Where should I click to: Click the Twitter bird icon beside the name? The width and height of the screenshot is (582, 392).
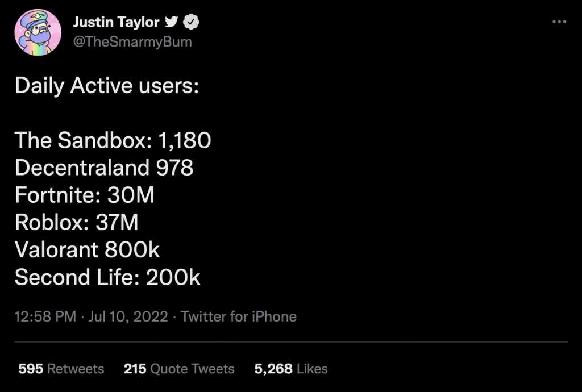point(171,23)
